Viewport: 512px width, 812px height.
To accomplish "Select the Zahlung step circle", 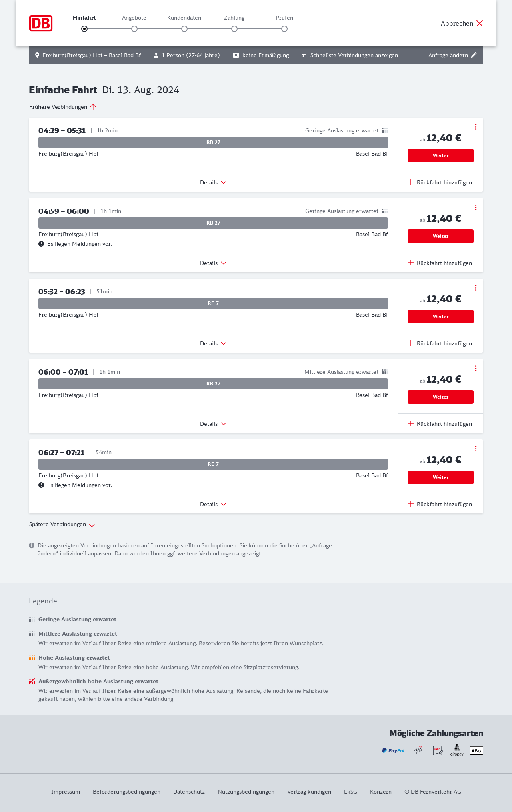I will 234,29.
